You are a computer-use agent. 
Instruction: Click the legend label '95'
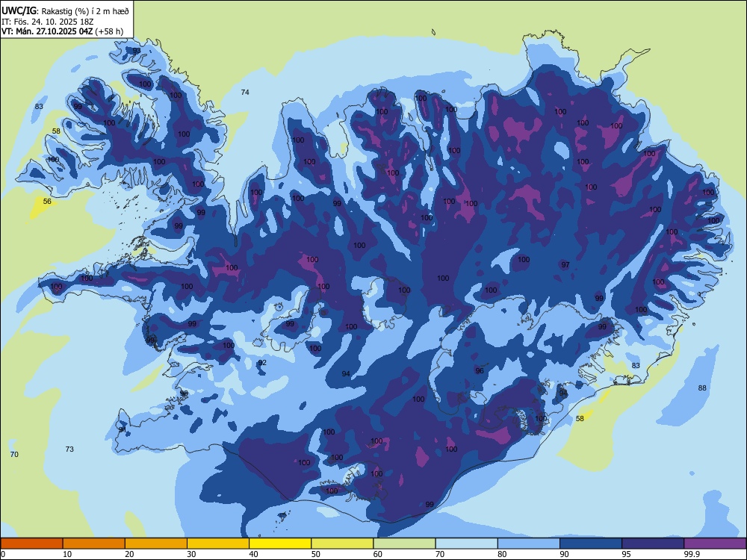click(x=626, y=554)
